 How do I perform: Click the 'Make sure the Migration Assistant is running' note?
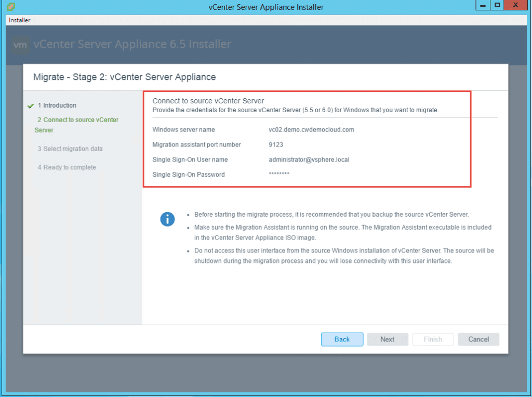343,232
